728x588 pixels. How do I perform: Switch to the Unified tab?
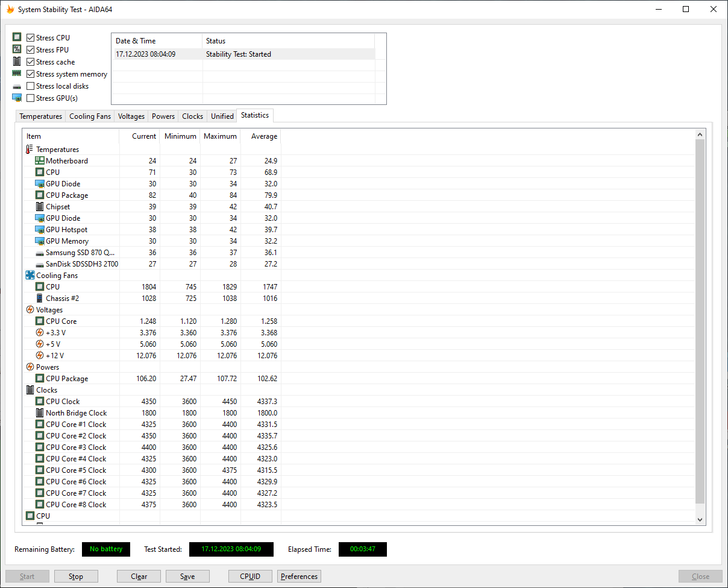pos(222,116)
